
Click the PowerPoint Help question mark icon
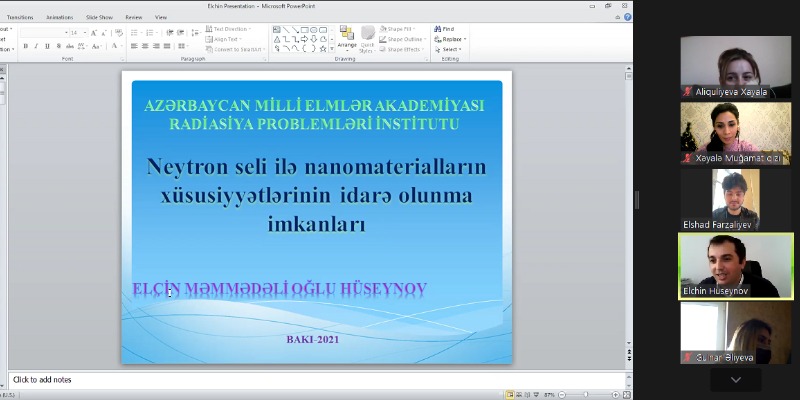click(x=626, y=17)
